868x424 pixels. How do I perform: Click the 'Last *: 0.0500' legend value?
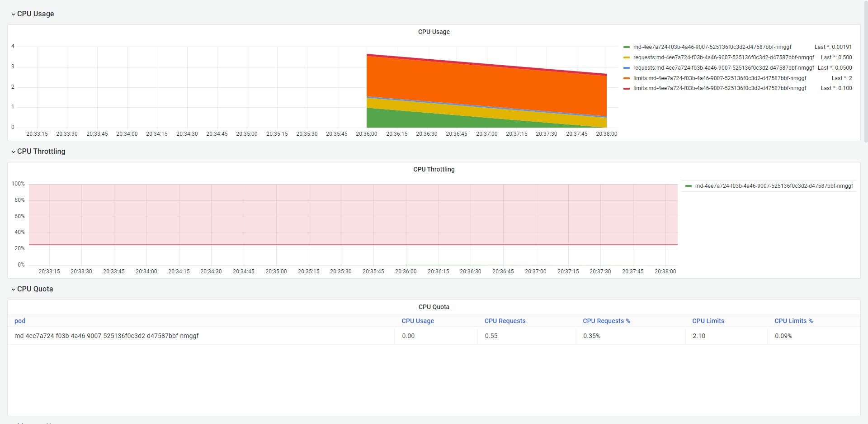(x=835, y=68)
